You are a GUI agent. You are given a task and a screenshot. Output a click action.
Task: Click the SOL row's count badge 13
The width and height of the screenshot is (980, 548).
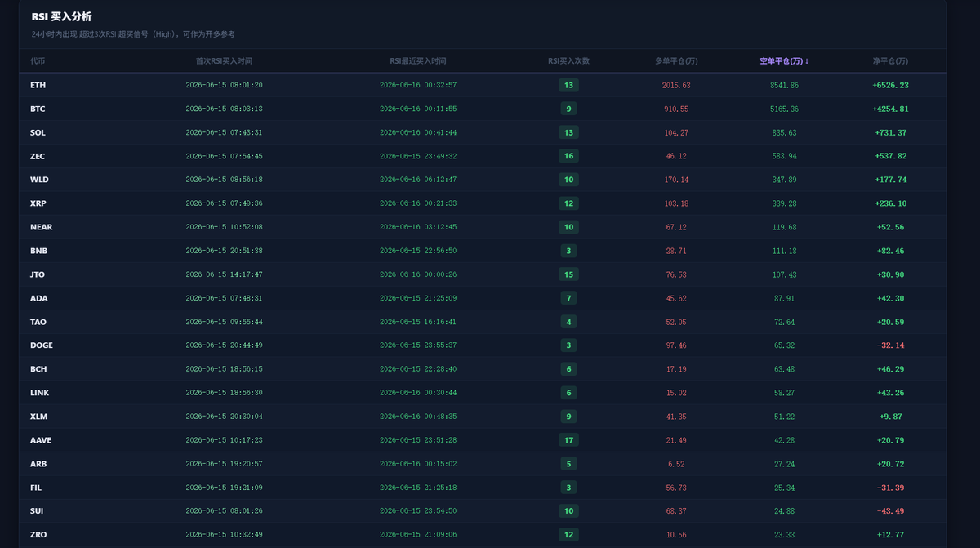coord(568,132)
